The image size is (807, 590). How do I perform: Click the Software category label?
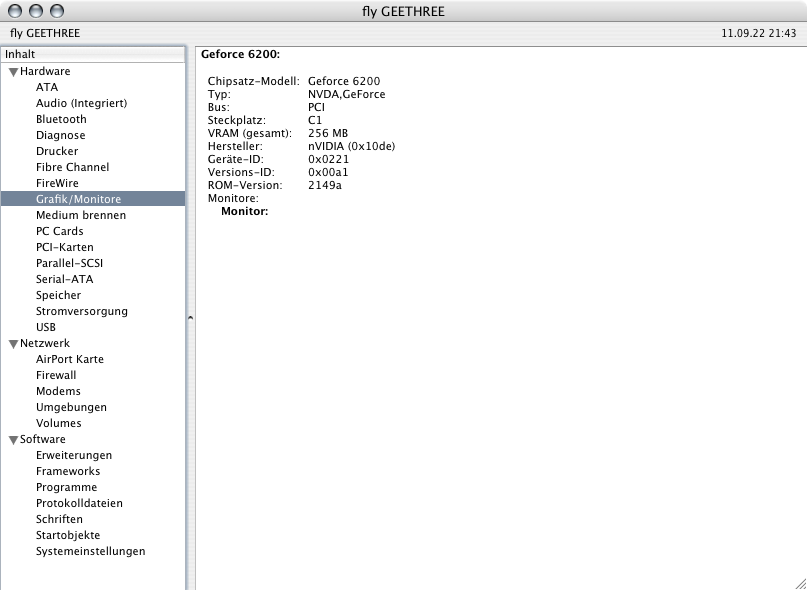click(43, 439)
